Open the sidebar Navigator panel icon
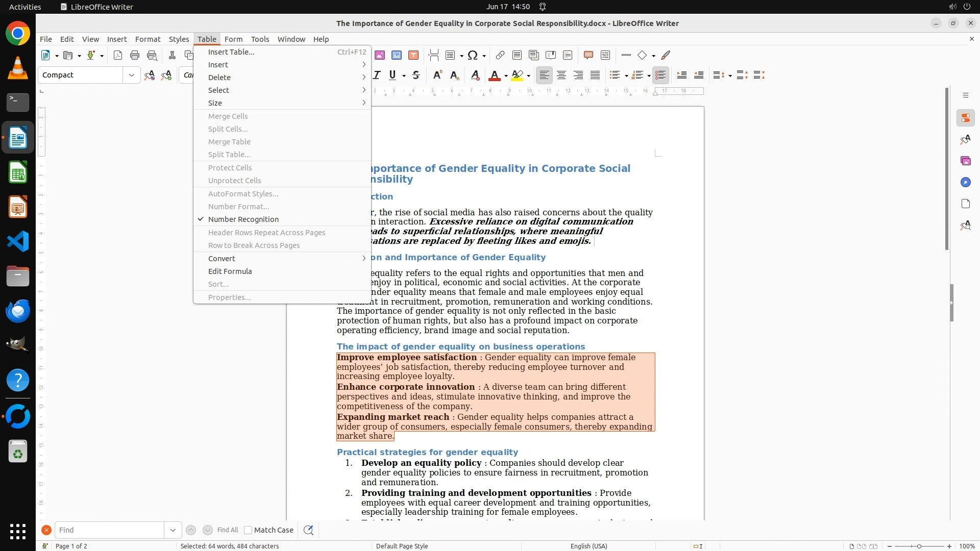 pos(965,182)
